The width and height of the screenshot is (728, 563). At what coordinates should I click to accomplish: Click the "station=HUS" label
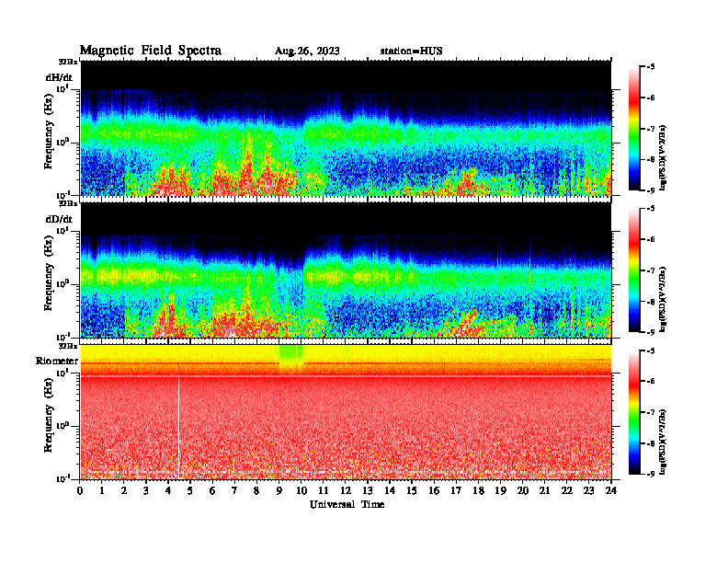pyautogui.click(x=411, y=52)
